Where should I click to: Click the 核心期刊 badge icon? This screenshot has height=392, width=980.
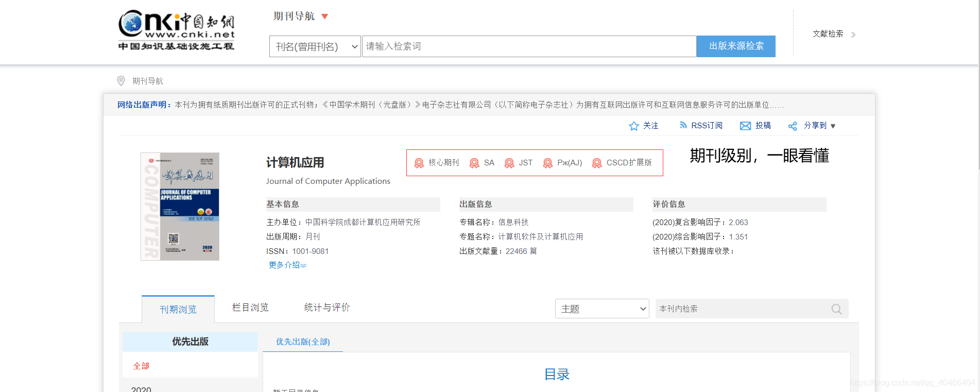(419, 163)
